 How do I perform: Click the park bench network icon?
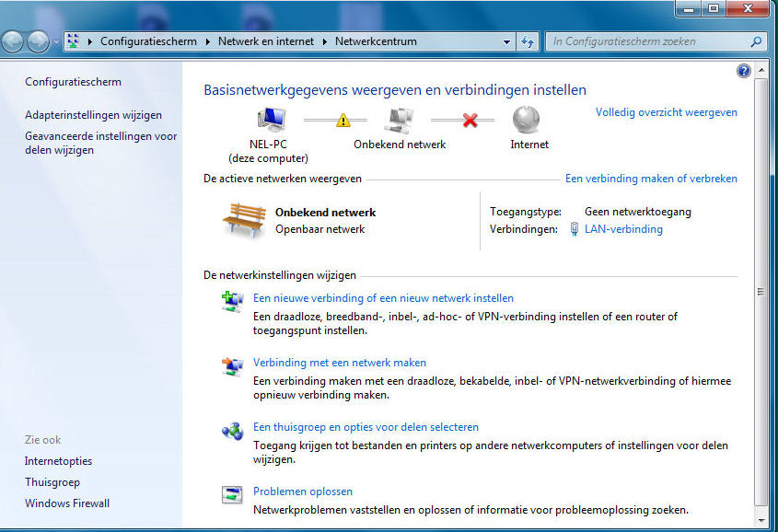[244, 220]
